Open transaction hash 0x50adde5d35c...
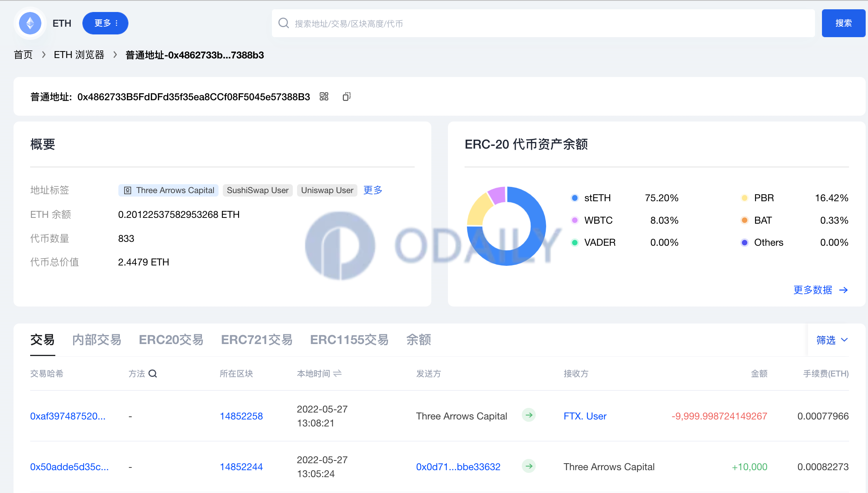The width and height of the screenshot is (868, 493). click(69, 467)
